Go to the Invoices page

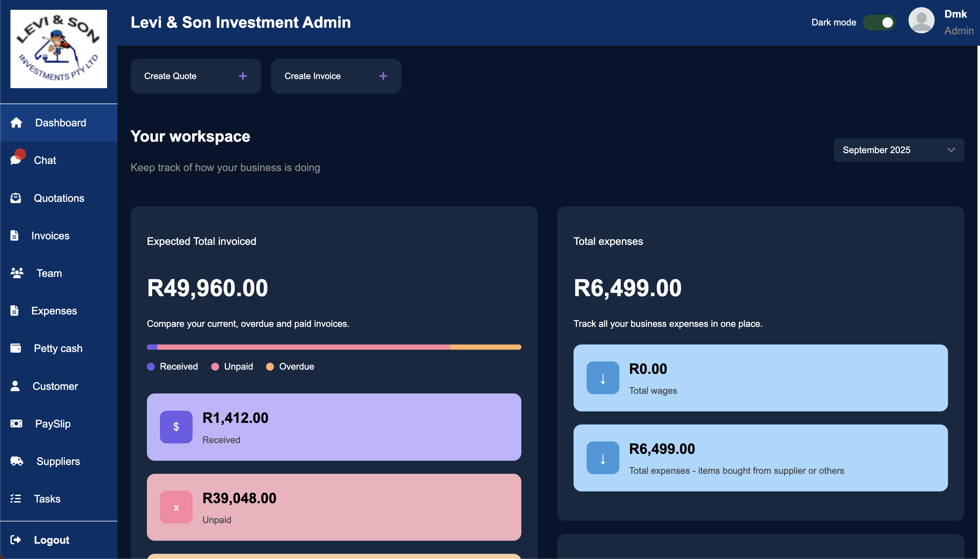[x=50, y=236]
